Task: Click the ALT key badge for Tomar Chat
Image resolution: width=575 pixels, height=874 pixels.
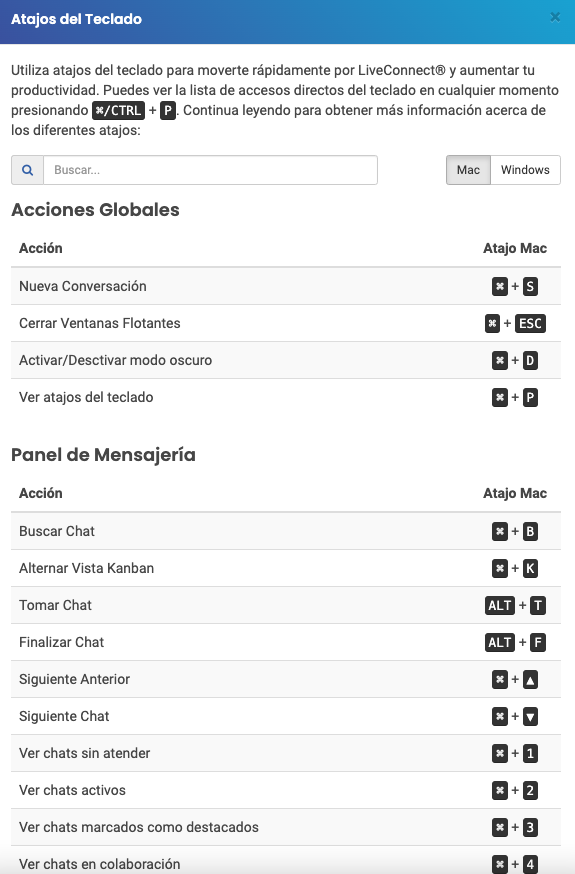Action: [500, 605]
